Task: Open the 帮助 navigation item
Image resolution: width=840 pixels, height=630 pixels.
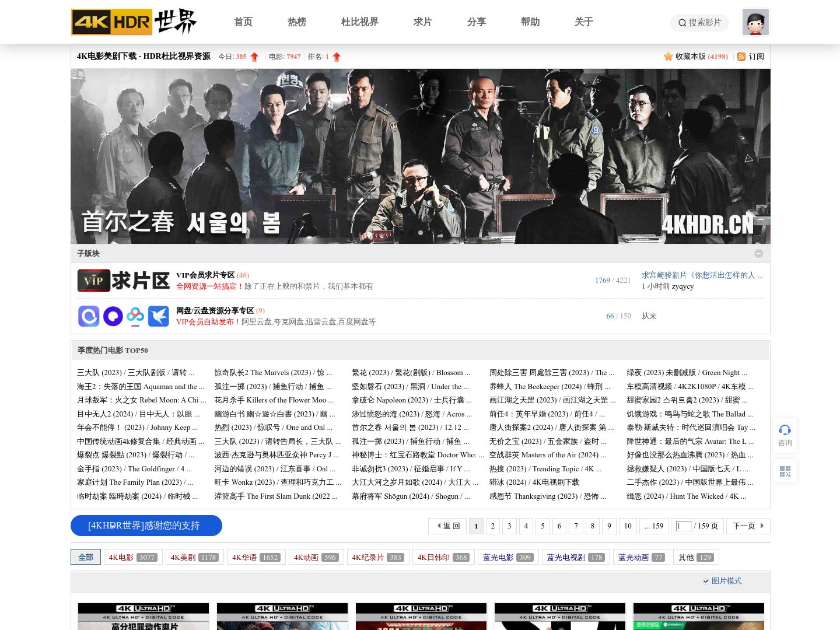Action: pos(530,22)
